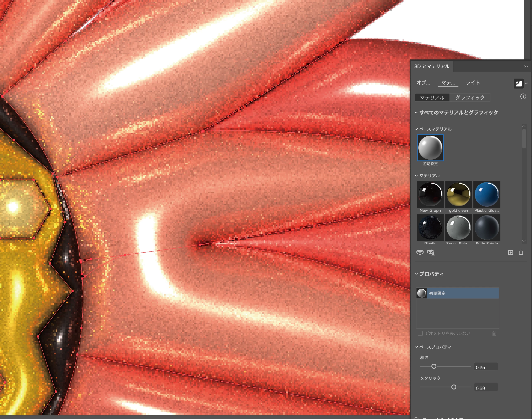Click the info circle icon
The image size is (532, 419).
click(523, 97)
